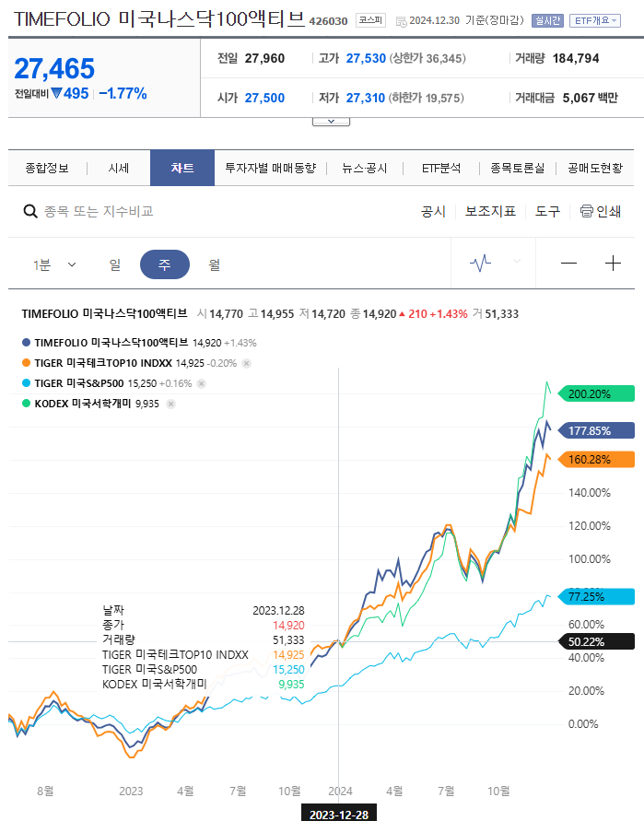Click the 2023-12-28 date marker
This screenshot has width=644, height=821.
click(x=339, y=814)
